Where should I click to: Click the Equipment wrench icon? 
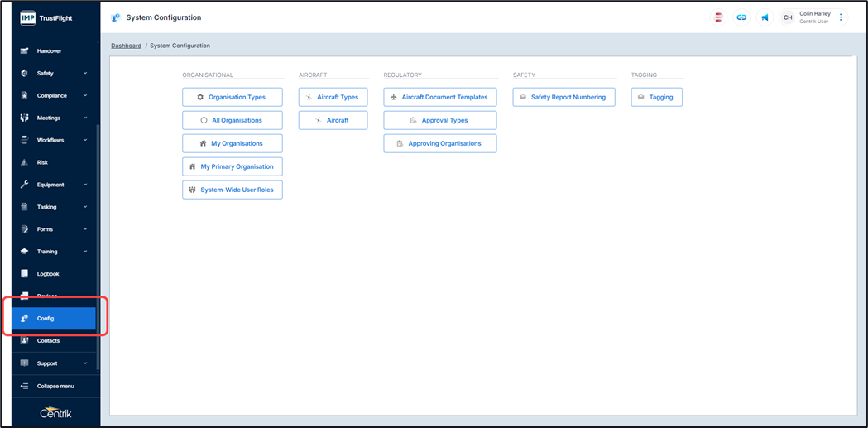[x=24, y=185]
